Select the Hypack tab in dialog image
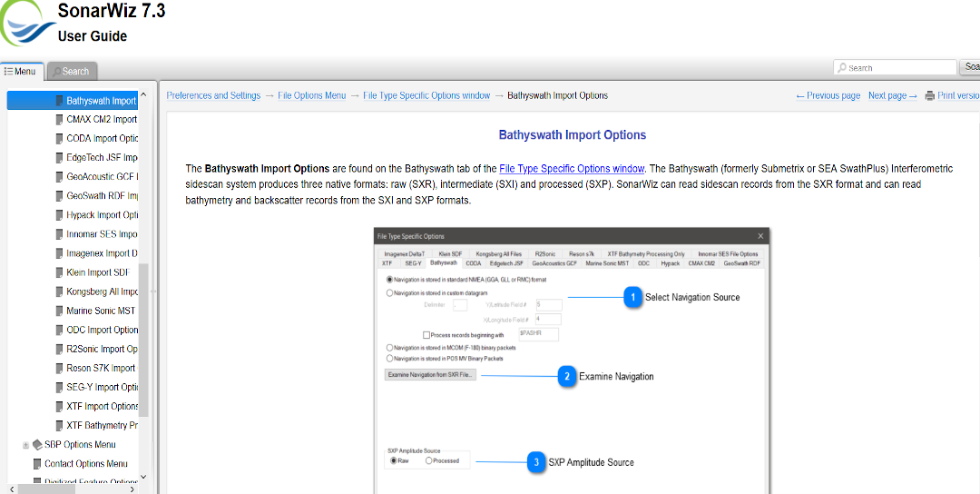 [x=670, y=264]
